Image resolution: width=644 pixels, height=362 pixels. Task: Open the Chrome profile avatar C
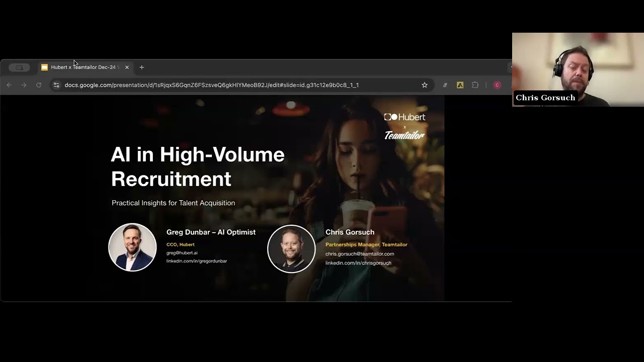497,85
